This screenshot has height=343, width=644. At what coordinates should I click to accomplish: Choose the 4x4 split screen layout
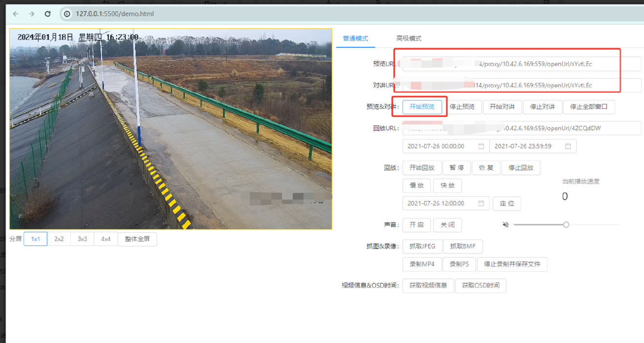point(106,239)
